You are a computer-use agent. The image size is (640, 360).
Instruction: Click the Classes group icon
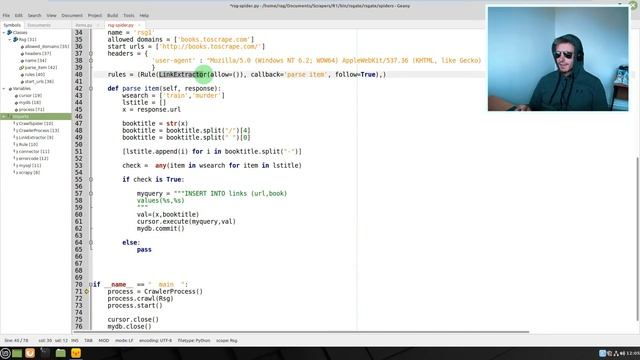[9, 33]
